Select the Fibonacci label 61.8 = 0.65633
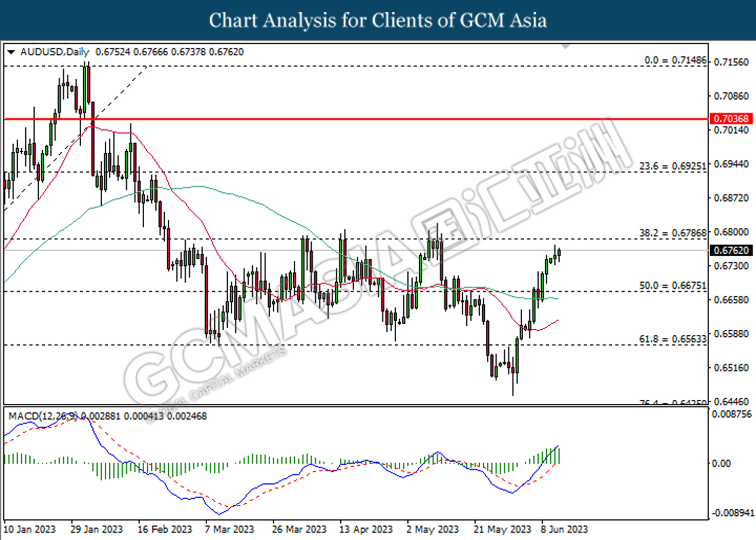 [673, 339]
